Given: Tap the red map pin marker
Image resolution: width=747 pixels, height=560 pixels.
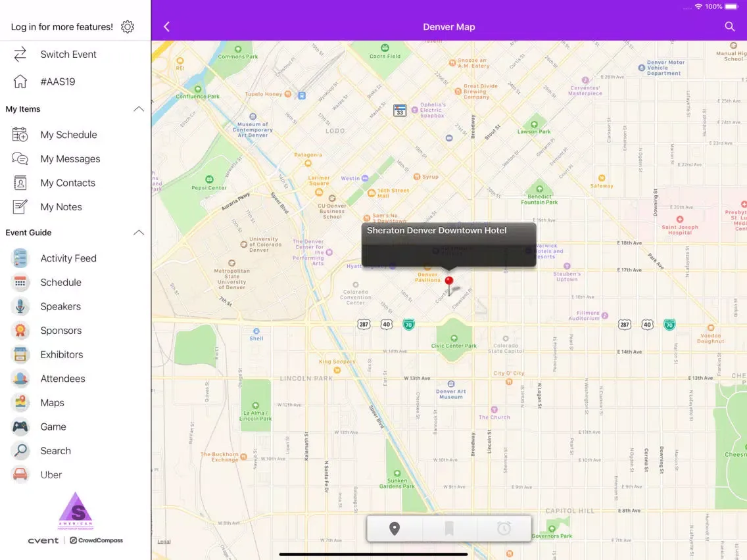Looking at the screenshot, I should [x=448, y=285].
